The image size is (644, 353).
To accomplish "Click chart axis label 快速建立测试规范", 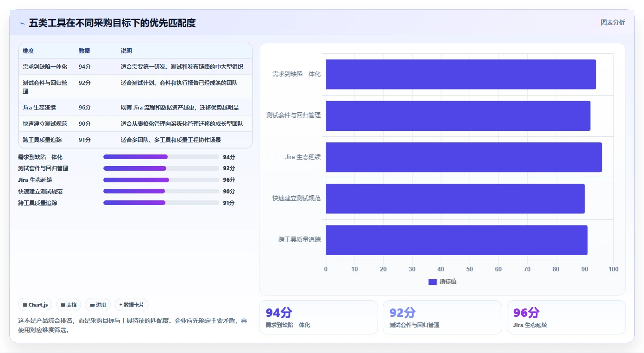I will (x=297, y=199).
